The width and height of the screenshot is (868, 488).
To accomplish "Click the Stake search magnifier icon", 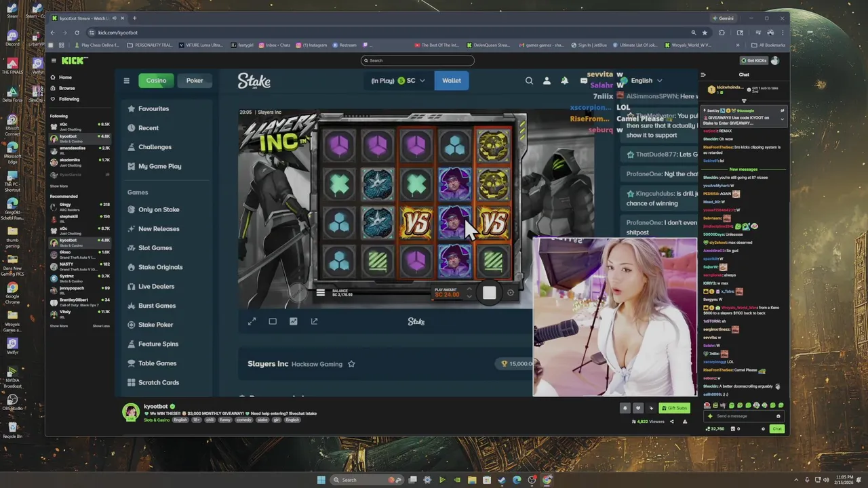I will 529,81.
